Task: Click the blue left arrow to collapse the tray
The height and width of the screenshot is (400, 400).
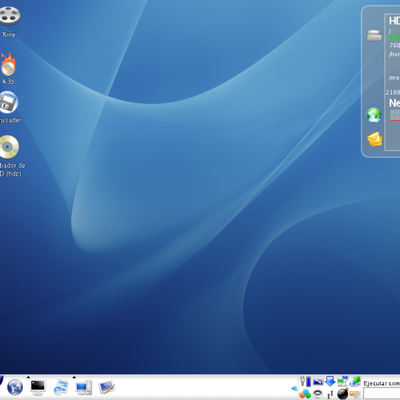Action: (x=294, y=388)
